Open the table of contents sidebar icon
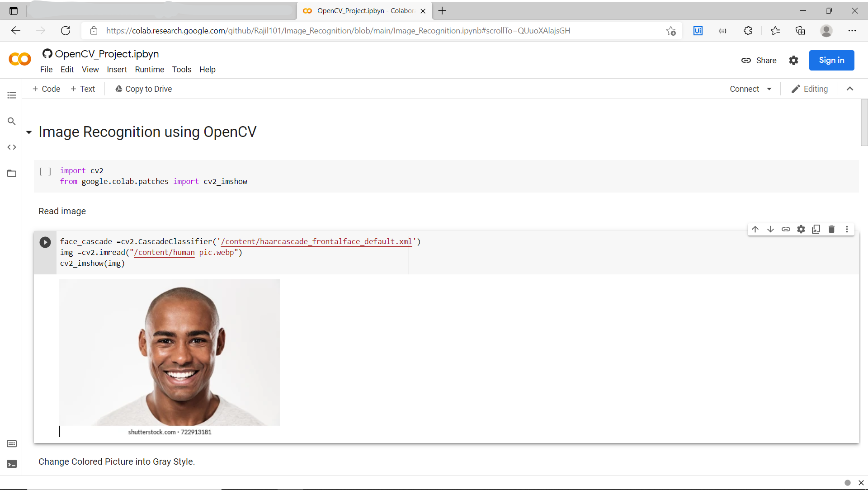868x490 pixels. click(x=12, y=95)
